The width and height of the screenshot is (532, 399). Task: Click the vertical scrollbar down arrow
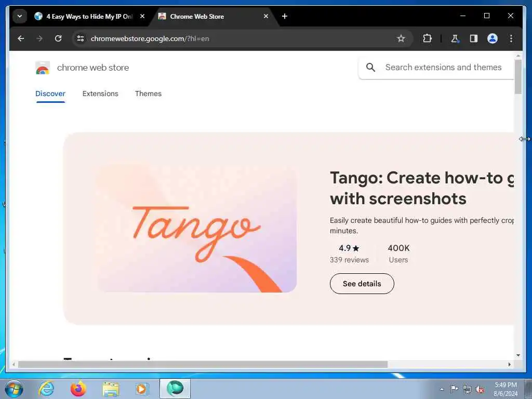tap(518, 355)
